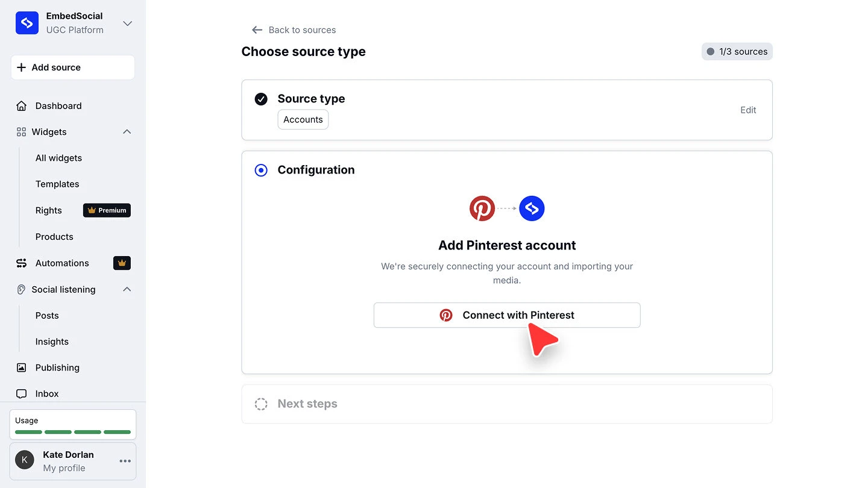Viewport: 868px width, 488px height.
Task: Click Edit on Source type
Action: [748, 110]
